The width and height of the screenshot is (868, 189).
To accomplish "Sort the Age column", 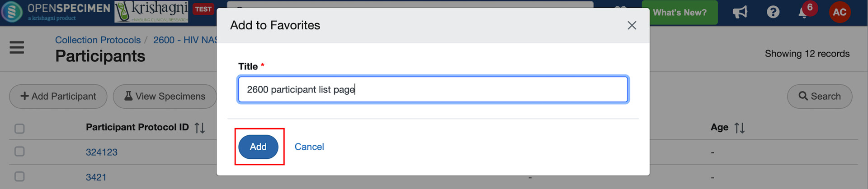I will coord(740,128).
